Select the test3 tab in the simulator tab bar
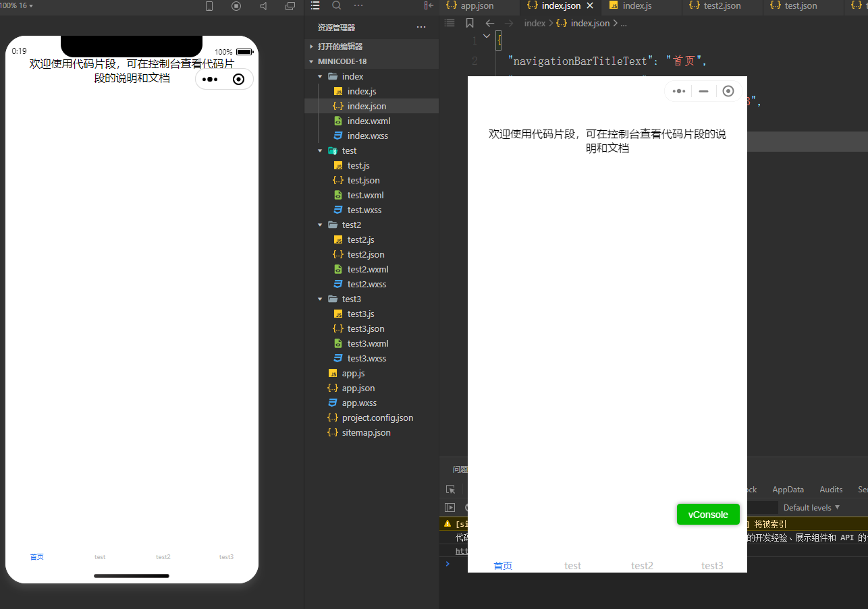The height and width of the screenshot is (609, 868). (225, 556)
